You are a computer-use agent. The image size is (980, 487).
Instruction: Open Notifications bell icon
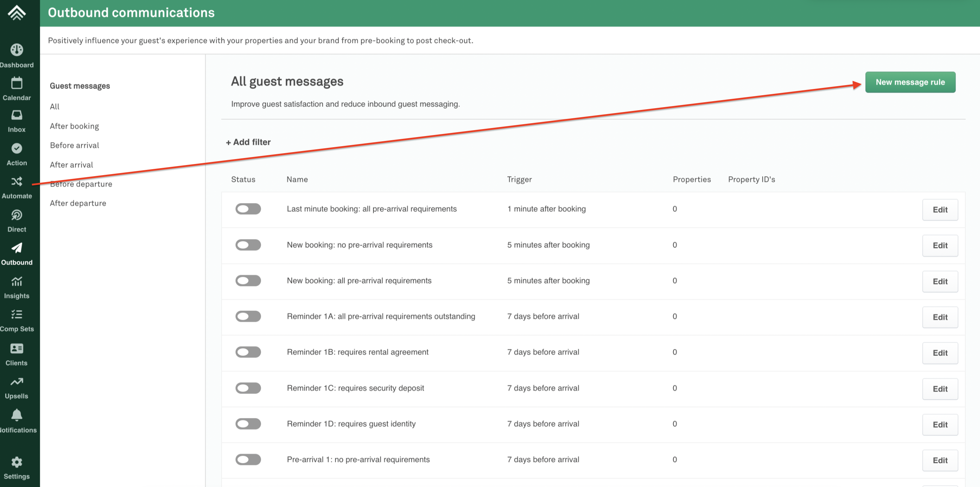click(x=16, y=415)
